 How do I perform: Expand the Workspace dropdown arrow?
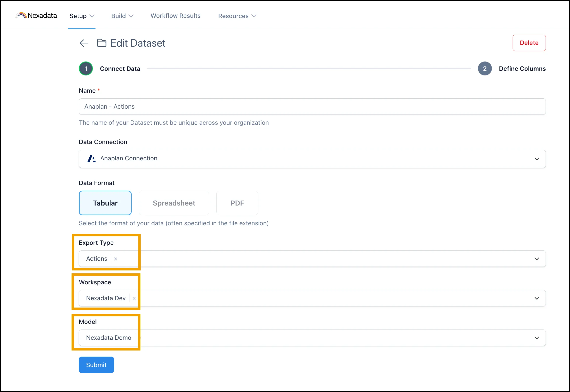tap(537, 298)
